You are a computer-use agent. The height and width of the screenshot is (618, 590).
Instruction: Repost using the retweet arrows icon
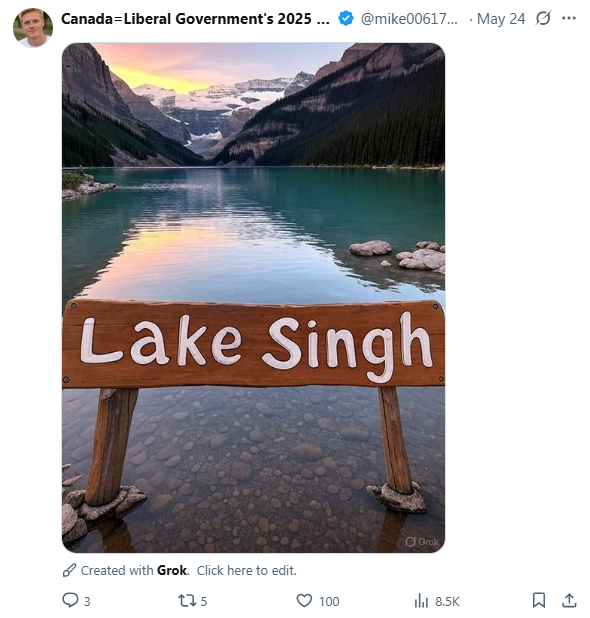185,601
